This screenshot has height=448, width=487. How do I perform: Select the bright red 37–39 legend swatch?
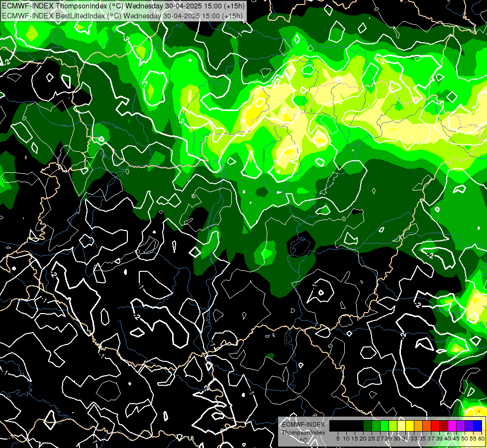[x=435, y=426]
